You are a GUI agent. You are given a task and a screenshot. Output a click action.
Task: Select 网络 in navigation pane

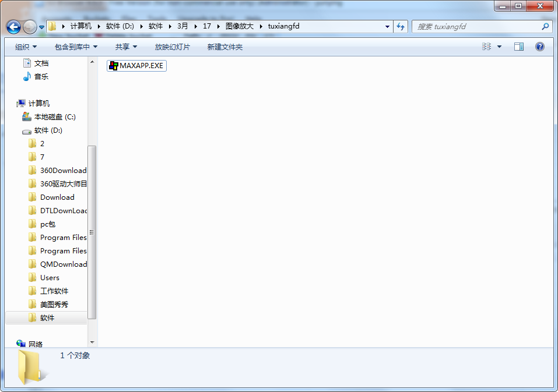(30, 344)
